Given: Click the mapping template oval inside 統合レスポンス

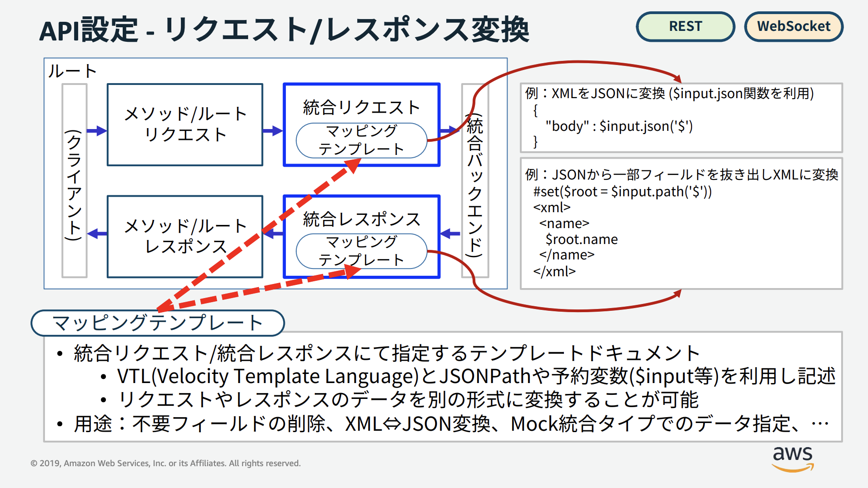Looking at the screenshot, I should (361, 251).
